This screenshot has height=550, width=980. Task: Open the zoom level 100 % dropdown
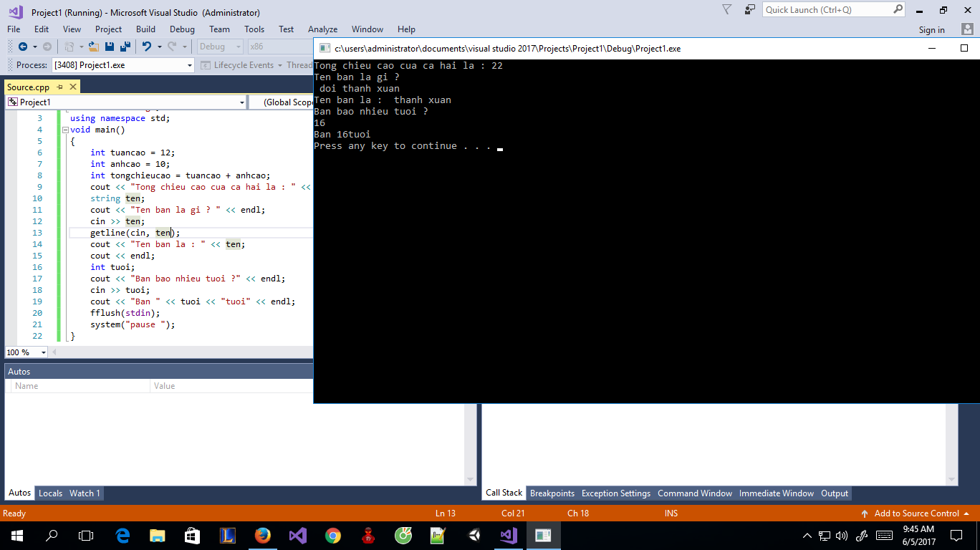click(x=43, y=352)
